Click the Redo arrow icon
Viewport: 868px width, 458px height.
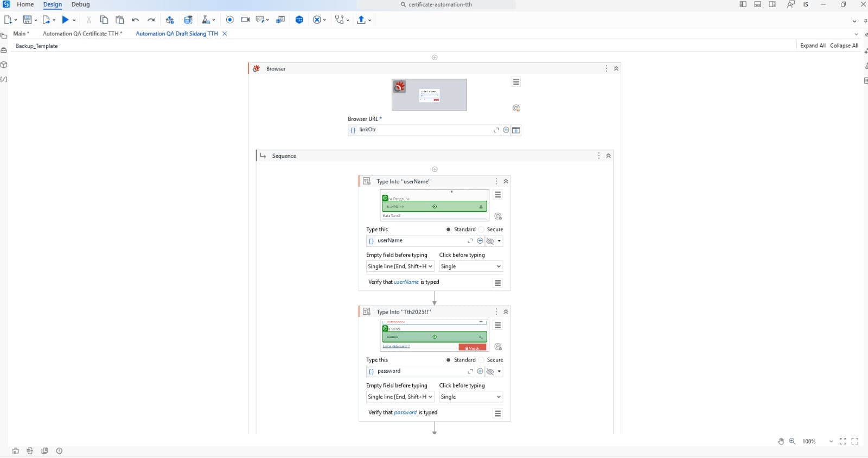(151, 20)
